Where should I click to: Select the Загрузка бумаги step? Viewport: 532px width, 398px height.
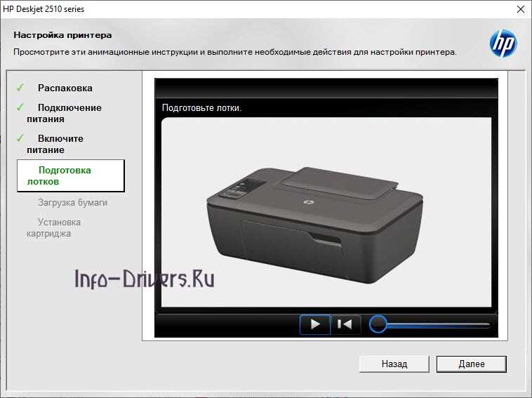pyautogui.click(x=72, y=203)
